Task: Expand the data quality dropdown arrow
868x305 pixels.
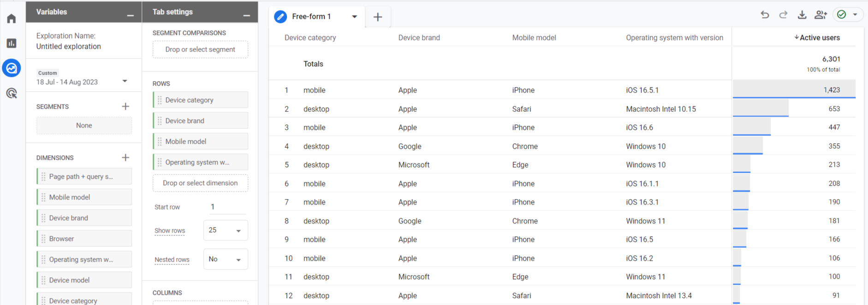Action: tap(855, 15)
